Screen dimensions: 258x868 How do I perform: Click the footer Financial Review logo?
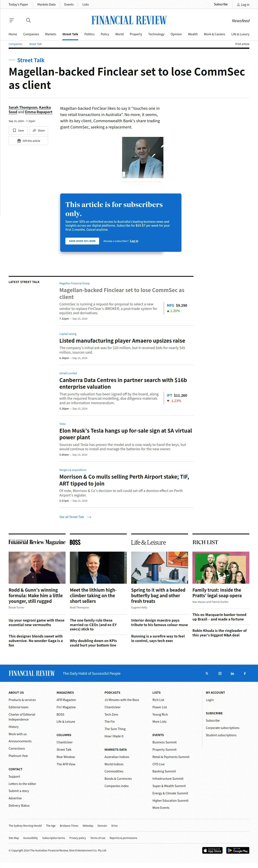[32, 673]
